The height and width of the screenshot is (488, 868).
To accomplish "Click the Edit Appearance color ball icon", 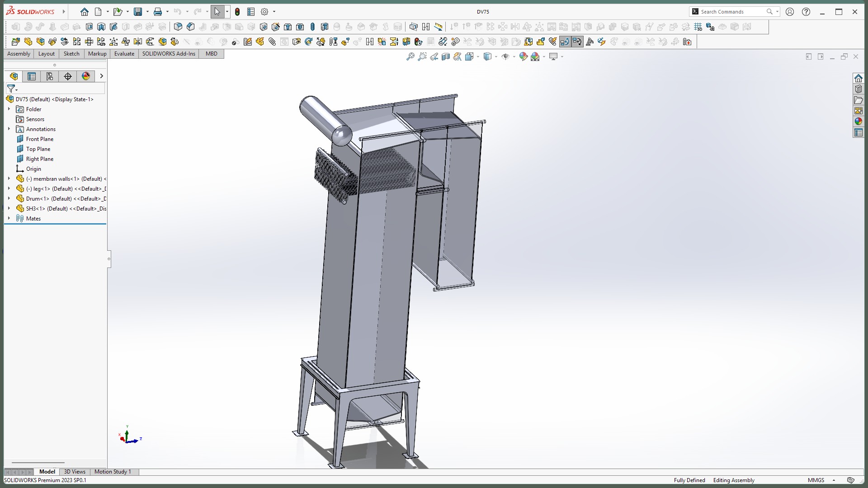I will (523, 56).
